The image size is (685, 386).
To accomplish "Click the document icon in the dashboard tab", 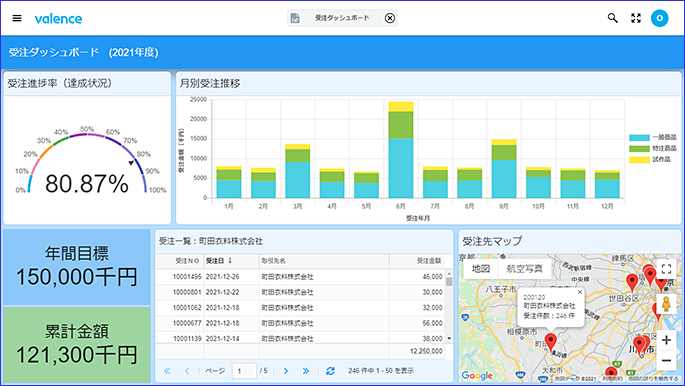I will pyautogui.click(x=295, y=18).
